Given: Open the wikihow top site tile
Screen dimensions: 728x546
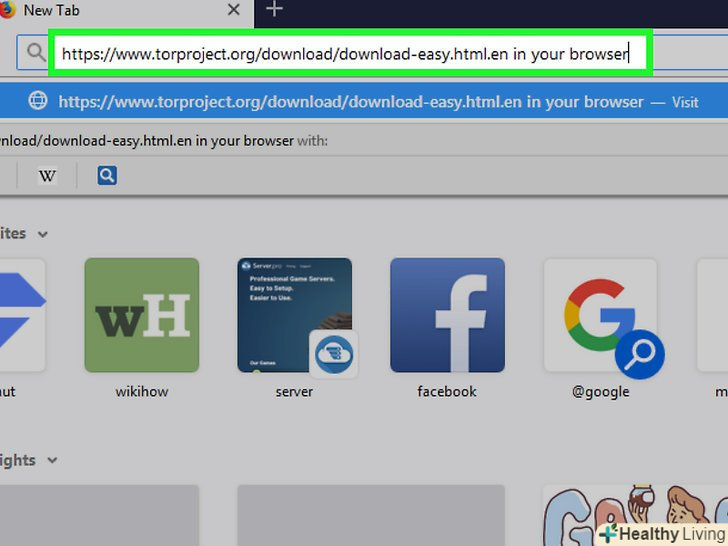Looking at the screenshot, I should pos(142,315).
